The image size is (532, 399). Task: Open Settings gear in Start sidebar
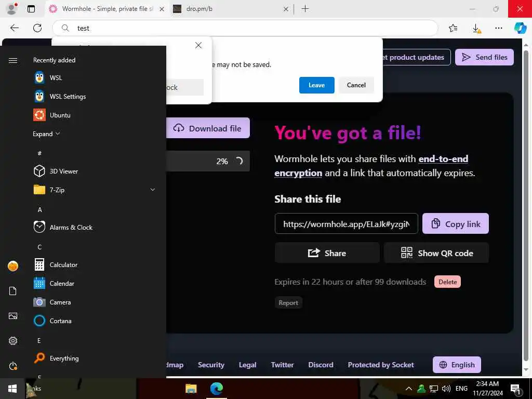13,341
